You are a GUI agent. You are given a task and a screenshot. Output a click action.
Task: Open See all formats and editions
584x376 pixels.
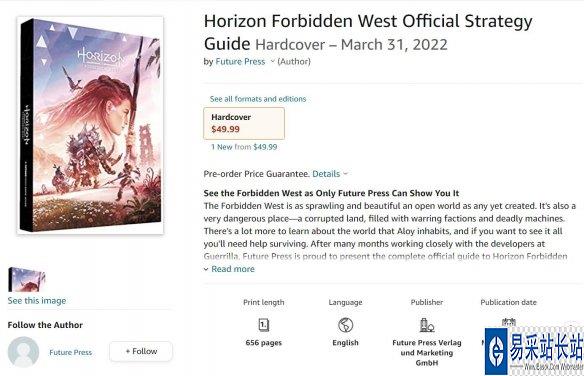tap(258, 99)
